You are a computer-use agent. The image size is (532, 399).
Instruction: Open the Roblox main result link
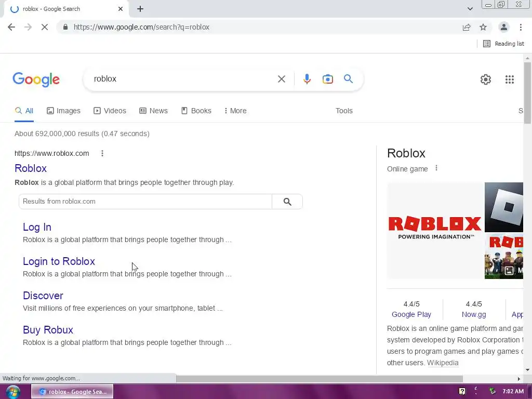coord(31,168)
